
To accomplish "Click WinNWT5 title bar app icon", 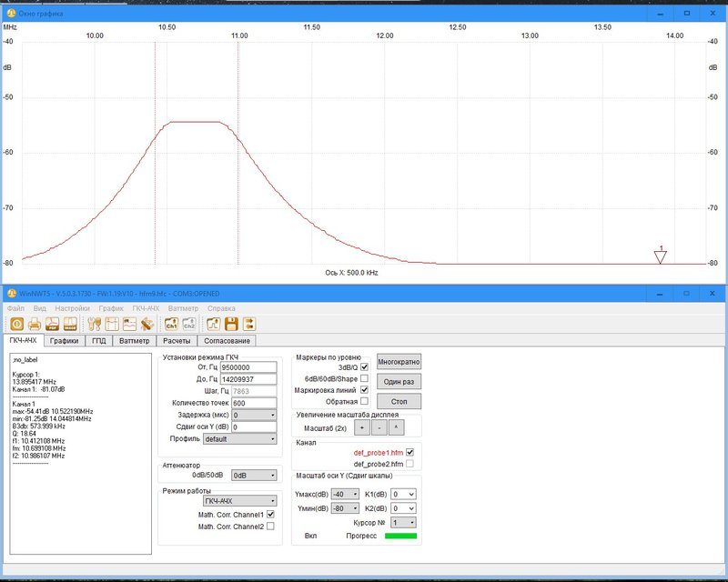I will pos(12,294).
